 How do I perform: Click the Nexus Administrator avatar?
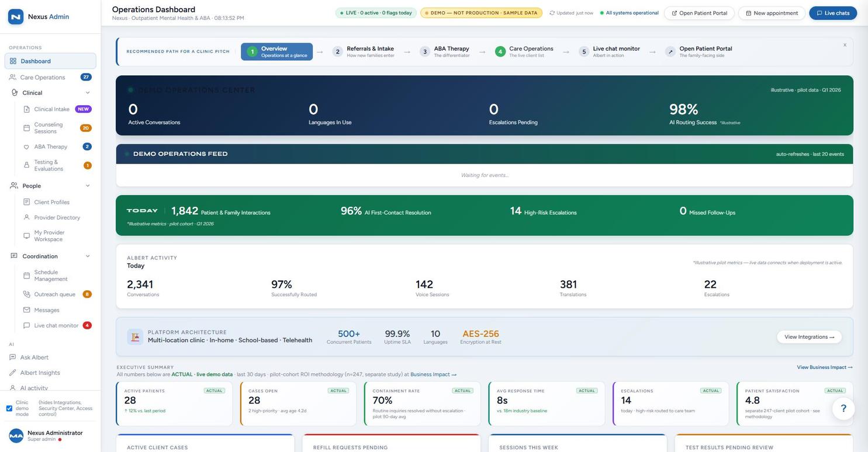coord(16,436)
